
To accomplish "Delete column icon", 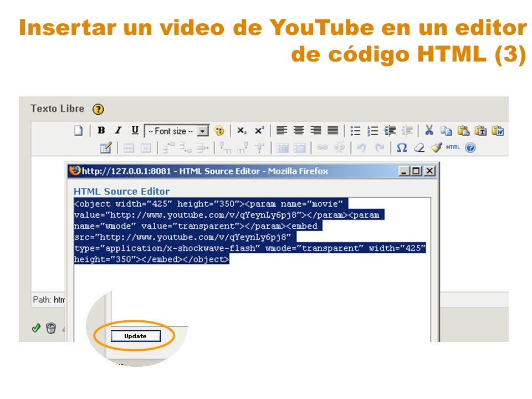I will tap(259, 148).
